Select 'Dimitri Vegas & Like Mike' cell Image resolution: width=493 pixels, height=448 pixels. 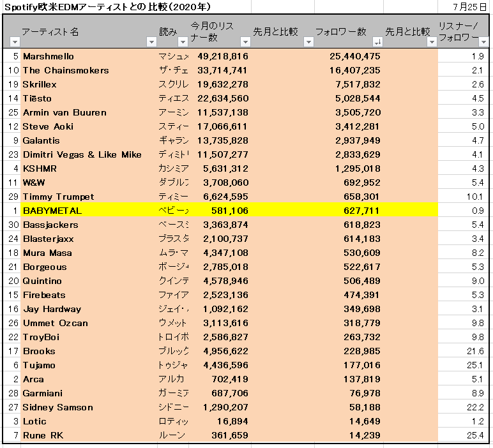(89, 154)
